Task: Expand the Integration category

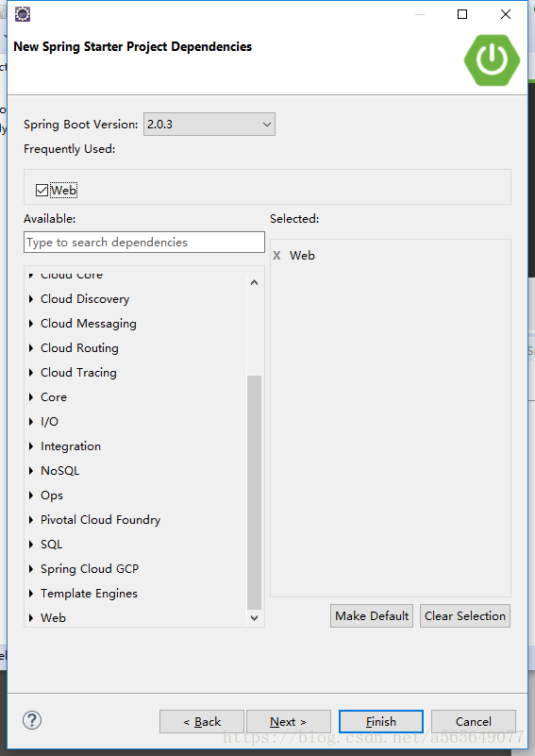Action: (31, 446)
